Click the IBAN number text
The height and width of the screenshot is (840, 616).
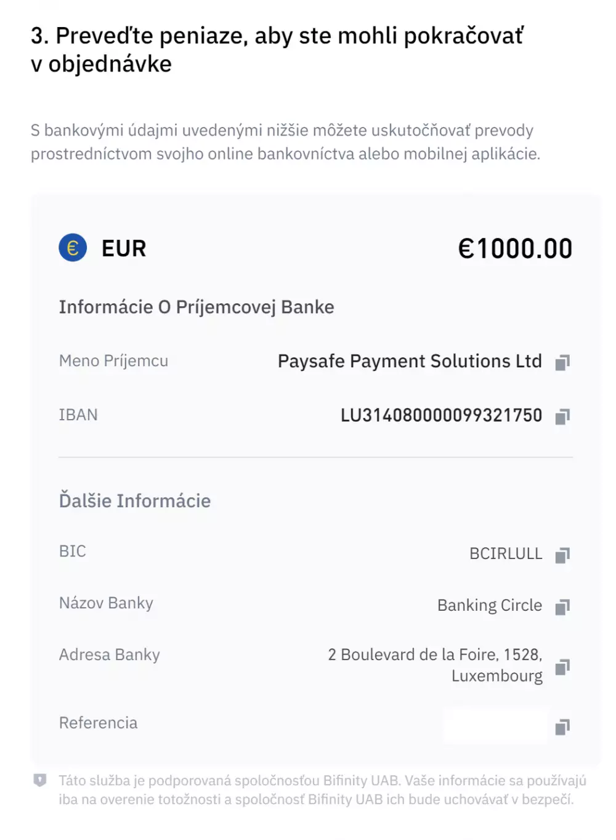[x=440, y=415]
